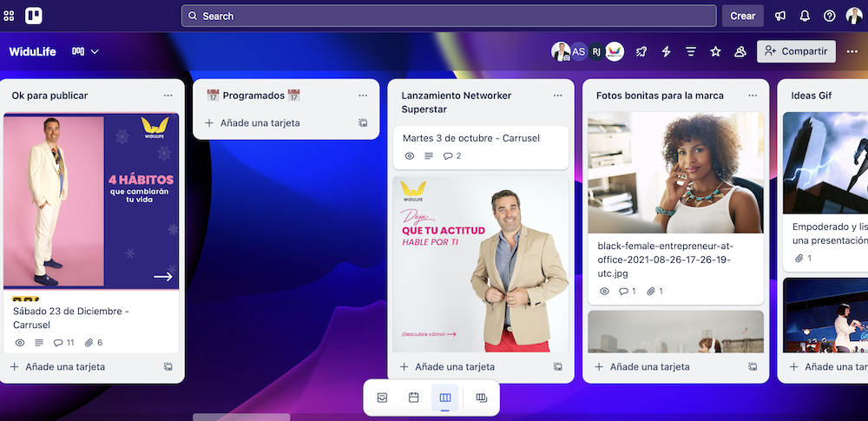The height and width of the screenshot is (421, 868).
Task: Open the board filter icon
Action: coord(691,51)
